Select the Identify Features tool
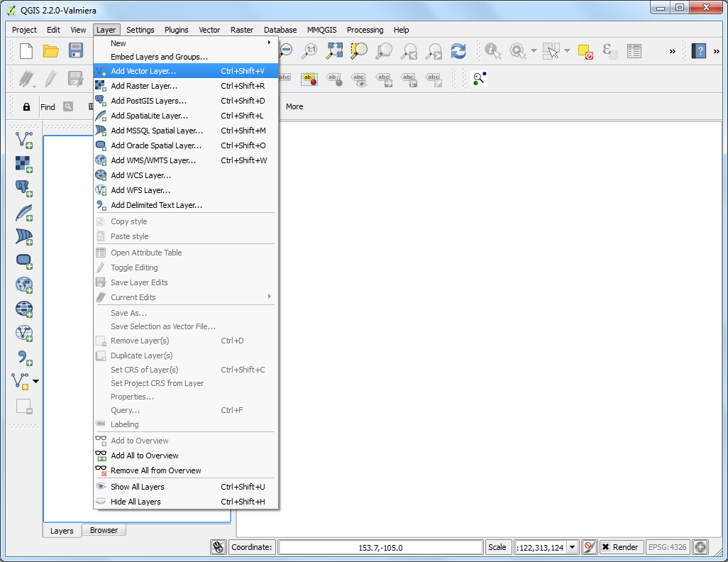Image resolution: width=728 pixels, height=562 pixels. (x=492, y=50)
